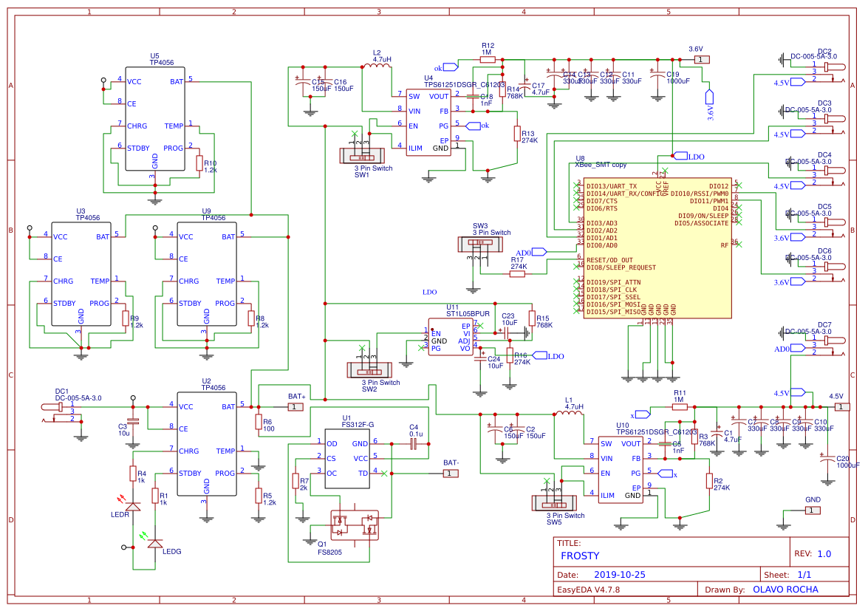
Task: Select the yellow U8 XBee module block
Action: pyautogui.click(x=657, y=248)
